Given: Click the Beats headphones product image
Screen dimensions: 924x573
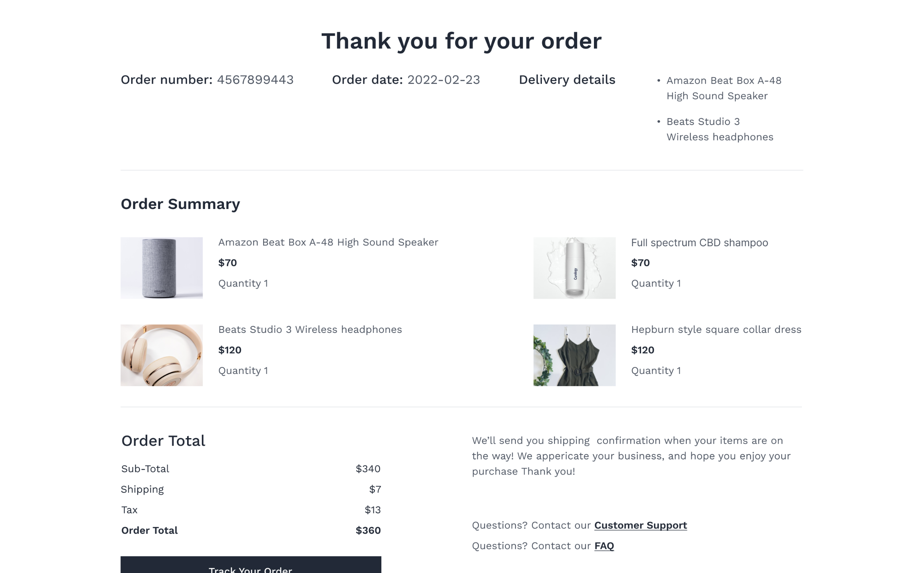Looking at the screenshot, I should [x=162, y=355].
